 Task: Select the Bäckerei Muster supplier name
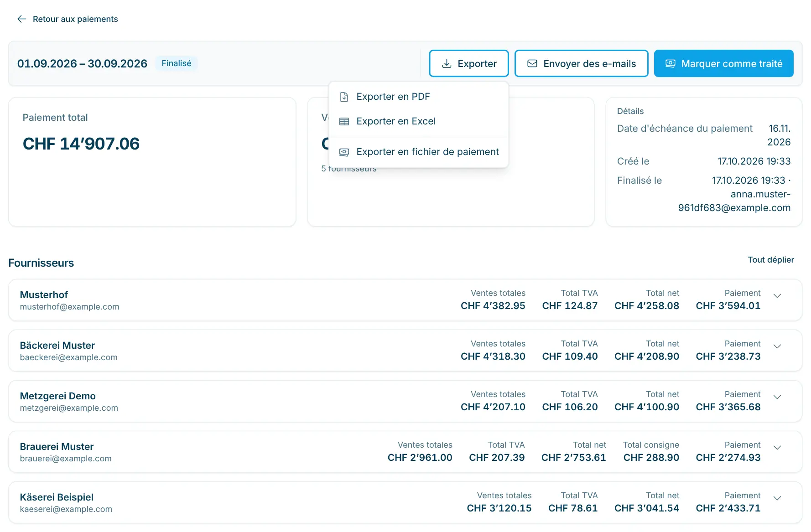tap(57, 345)
